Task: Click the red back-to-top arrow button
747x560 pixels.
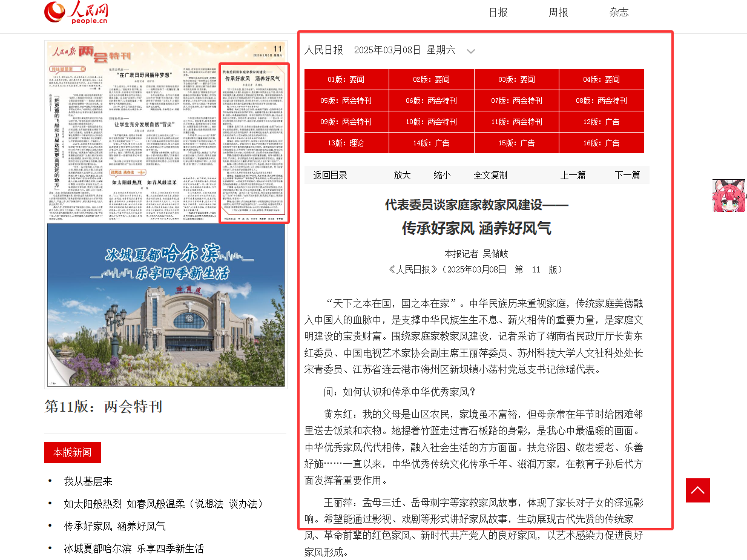Action: point(697,490)
